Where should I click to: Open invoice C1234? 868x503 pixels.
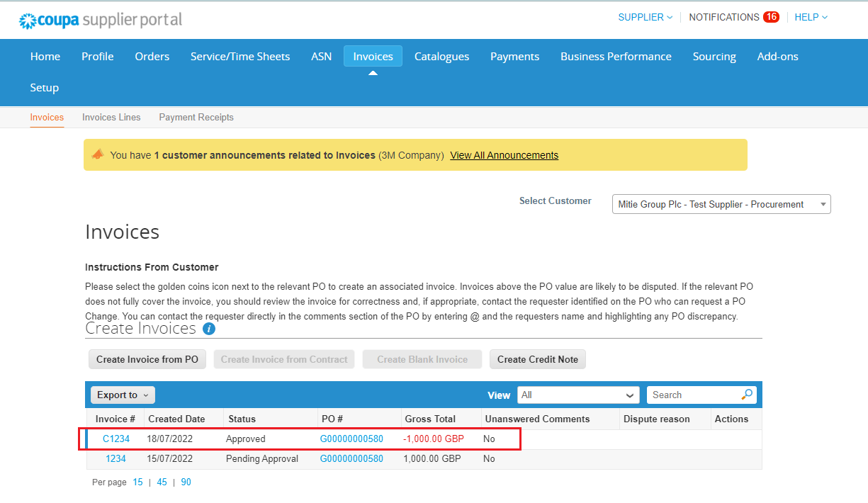click(x=116, y=439)
